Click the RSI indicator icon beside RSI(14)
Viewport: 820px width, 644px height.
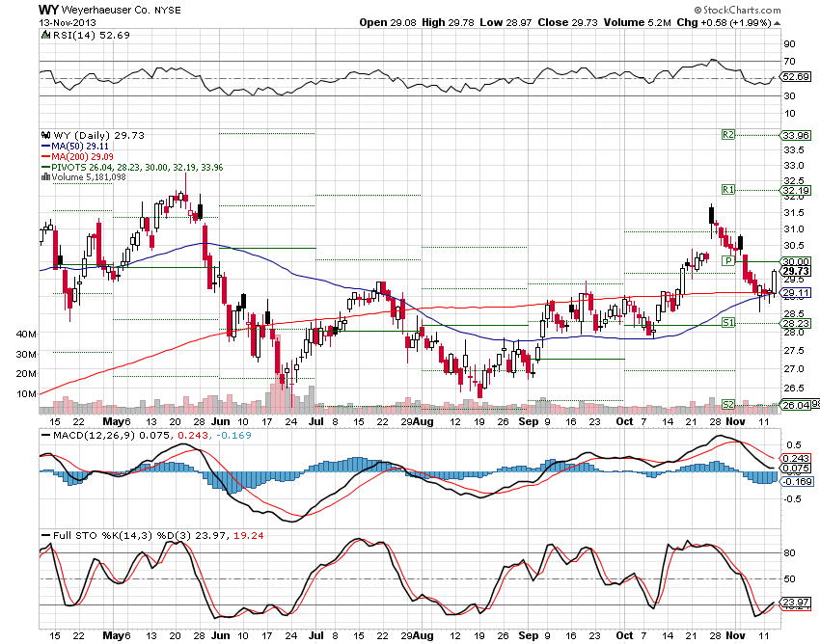(x=46, y=35)
